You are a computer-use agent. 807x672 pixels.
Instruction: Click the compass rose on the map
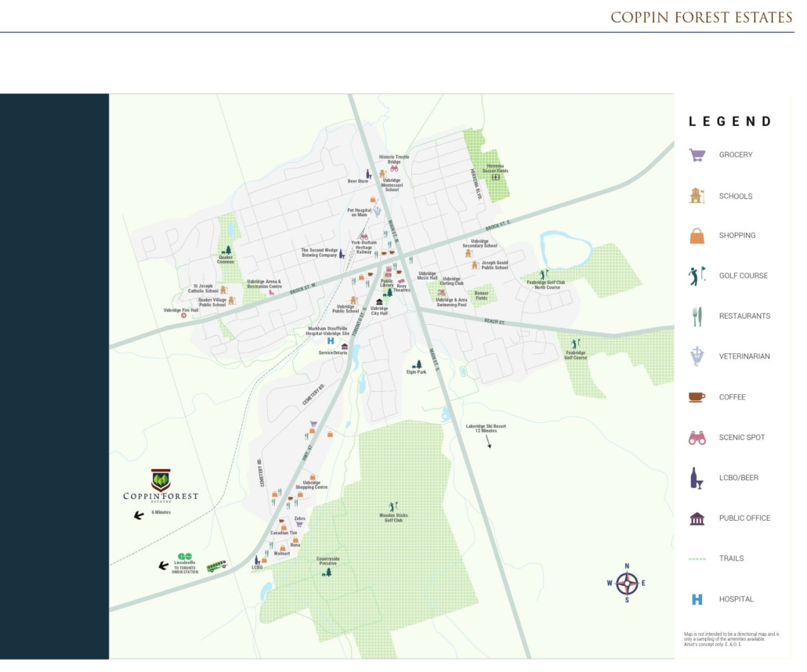[x=627, y=583]
